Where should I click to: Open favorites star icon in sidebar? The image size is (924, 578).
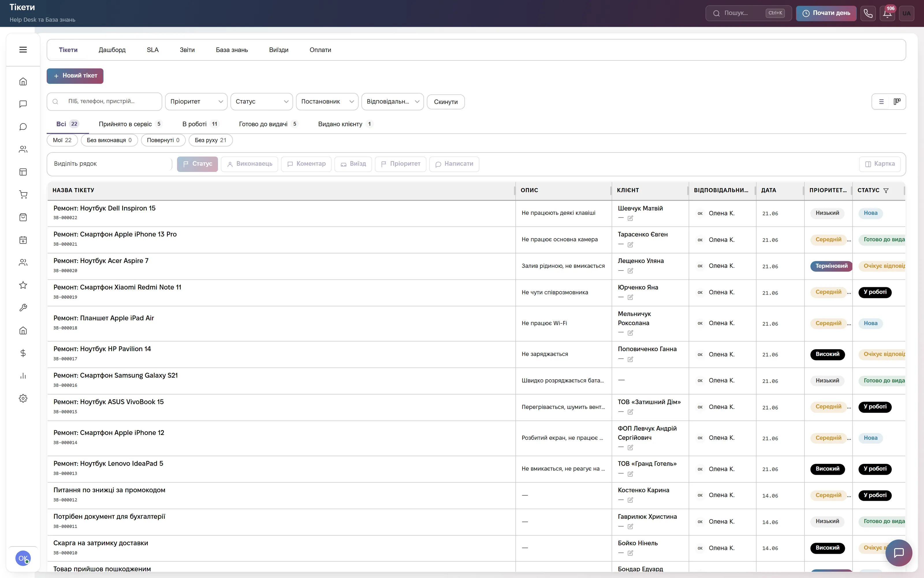click(23, 285)
